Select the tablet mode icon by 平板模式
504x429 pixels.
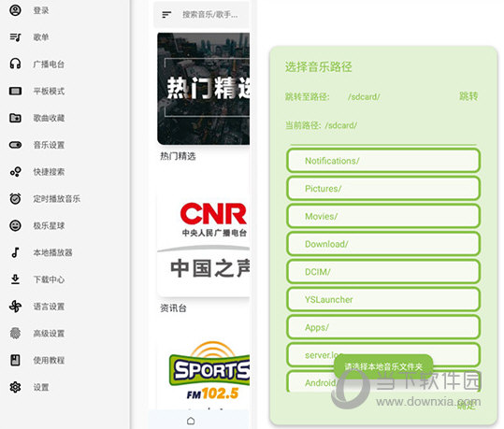coord(15,91)
